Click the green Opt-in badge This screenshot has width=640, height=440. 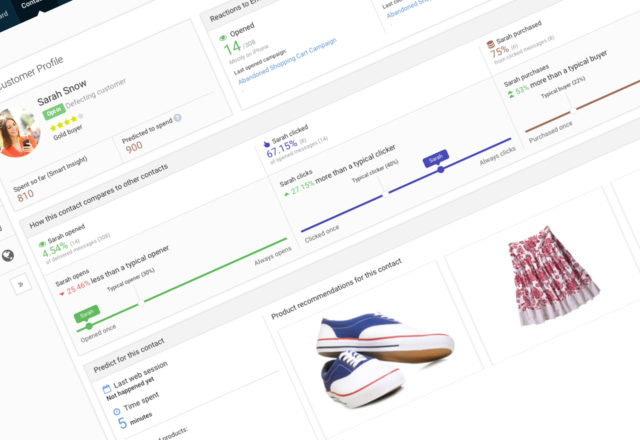[54, 111]
